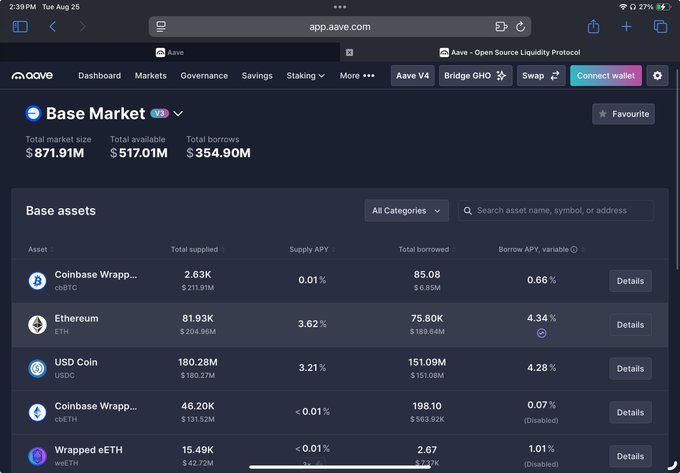This screenshot has height=473, width=680.
Task: Open the Swap button
Action: (x=541, y=75)
